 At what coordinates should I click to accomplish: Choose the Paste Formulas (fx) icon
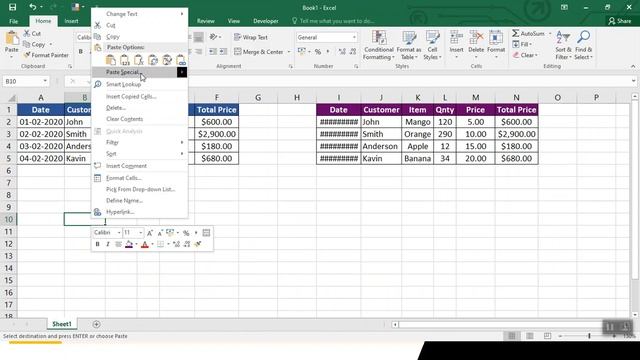139,60
